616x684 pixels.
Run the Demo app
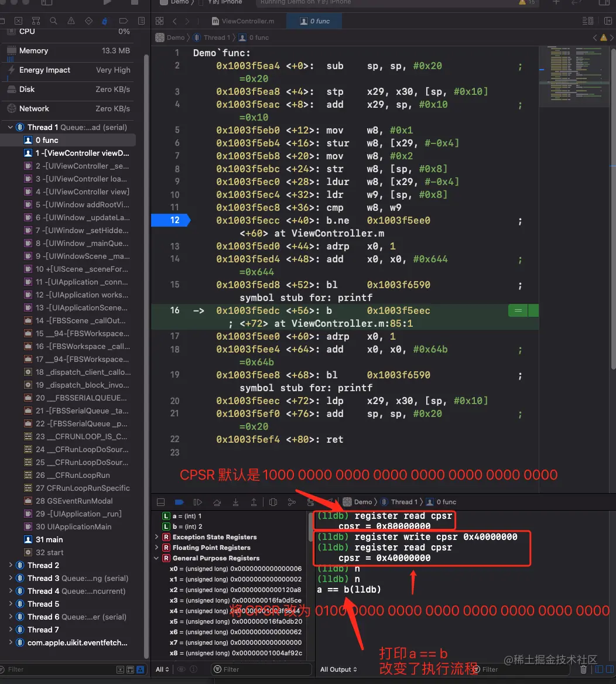(x=107, y=2)
